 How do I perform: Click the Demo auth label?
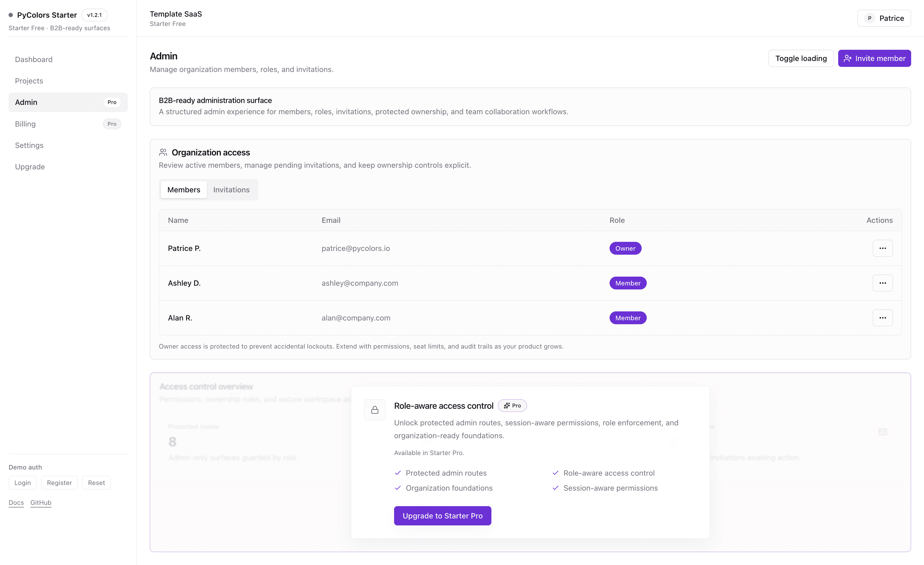click(x=25, y=467)
